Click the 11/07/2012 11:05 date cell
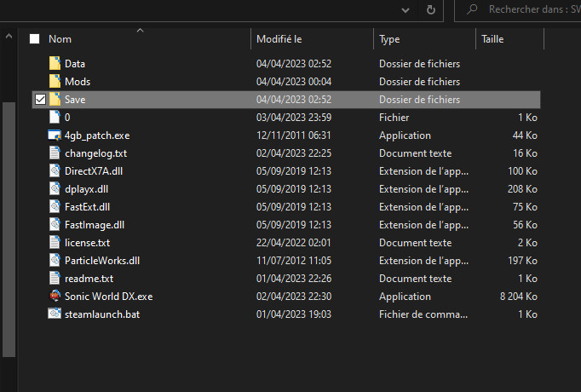The image size is (581, 392). tap(294, 261)
